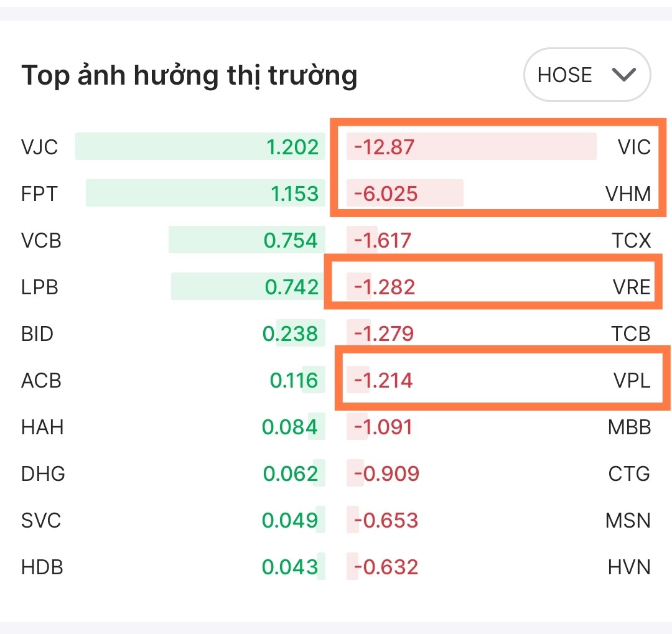The height and width of the screenshot is (634, 672).
Task: Select the VPL ticker symbol
Action: pos(631,380)
